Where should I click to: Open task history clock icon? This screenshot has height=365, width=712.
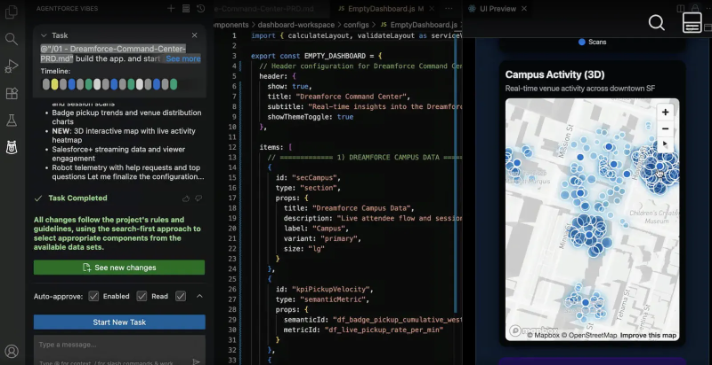pos(201,9)
